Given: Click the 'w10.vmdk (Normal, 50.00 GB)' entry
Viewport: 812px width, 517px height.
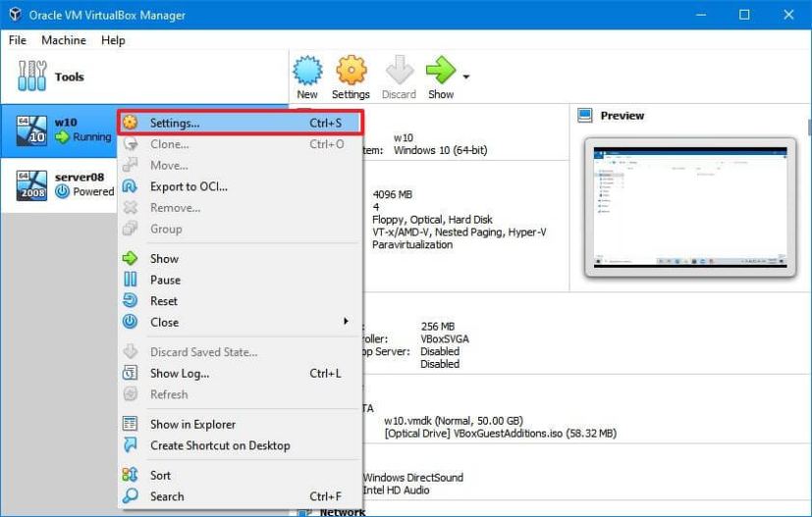Looking at the screenshot, I should click(x=454, y=421).
